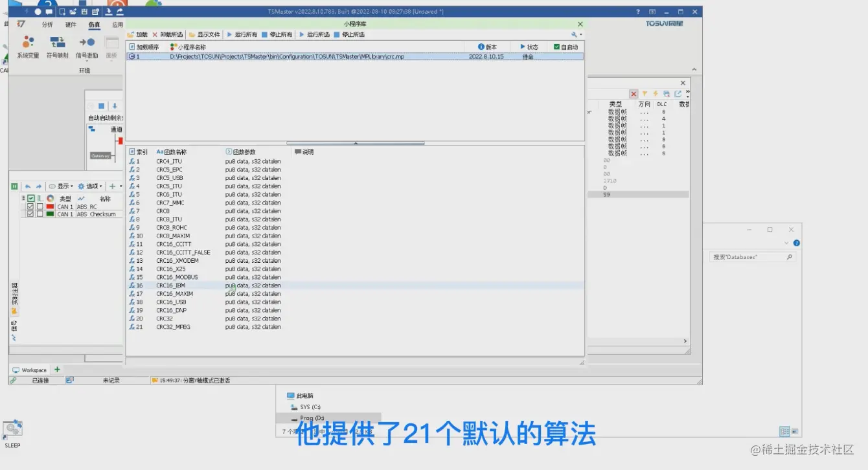This screenshot has height=470, width=868.
Task: Click the green plus add-signal button
Action: [114, 186]
